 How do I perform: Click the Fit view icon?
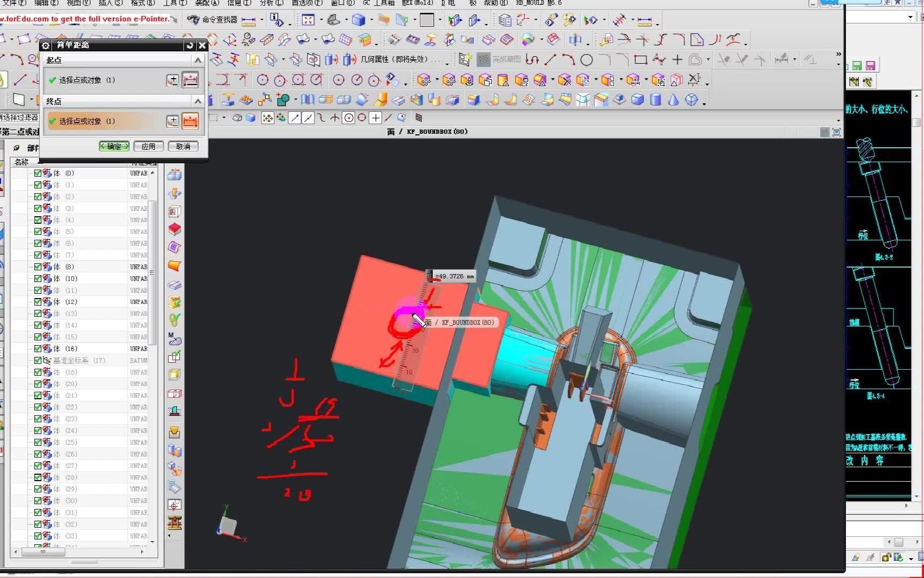pos(309,20)
